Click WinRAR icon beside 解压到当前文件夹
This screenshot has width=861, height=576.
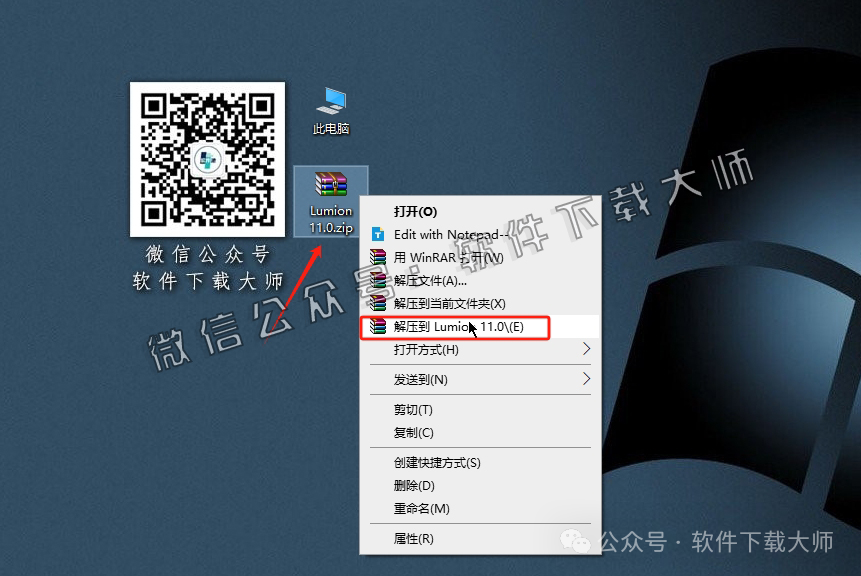click(378, 303)
